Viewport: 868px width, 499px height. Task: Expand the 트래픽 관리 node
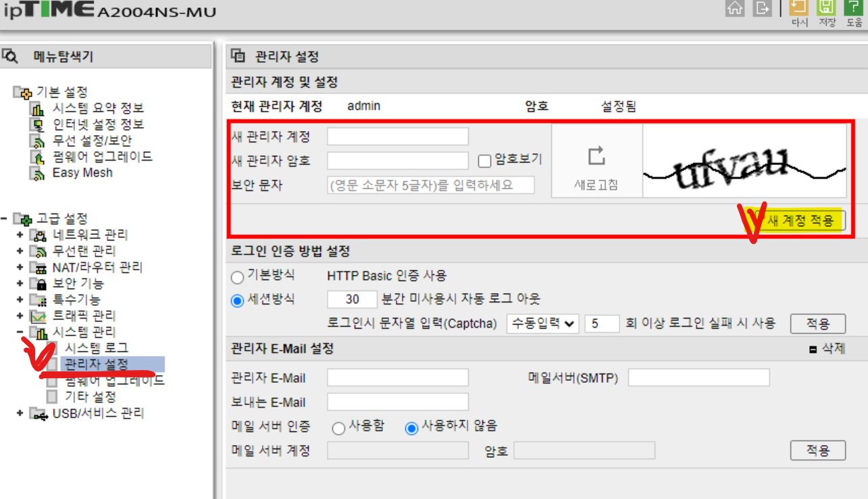[20, 316]
